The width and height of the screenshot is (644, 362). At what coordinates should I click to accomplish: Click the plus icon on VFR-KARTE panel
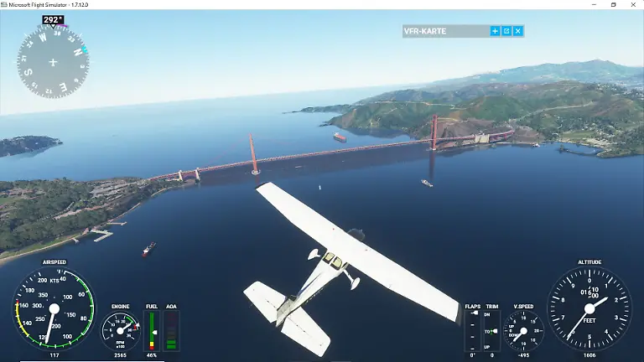tap(495, 31)
